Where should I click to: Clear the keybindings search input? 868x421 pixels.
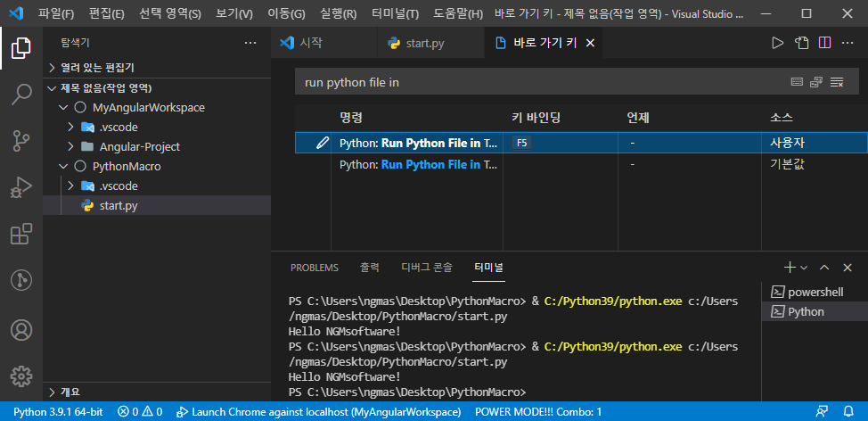pyautogui.click(x=837, y=82)
